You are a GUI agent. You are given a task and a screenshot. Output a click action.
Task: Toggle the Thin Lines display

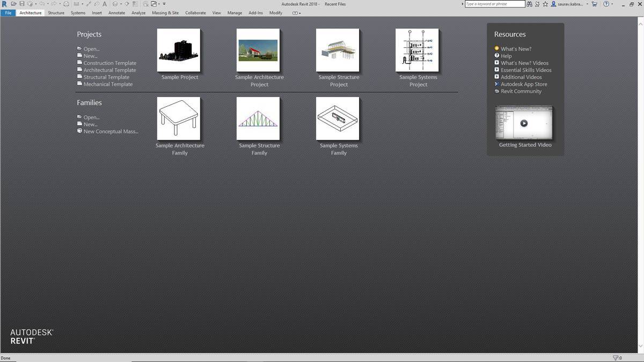click(x=135, y=4)
